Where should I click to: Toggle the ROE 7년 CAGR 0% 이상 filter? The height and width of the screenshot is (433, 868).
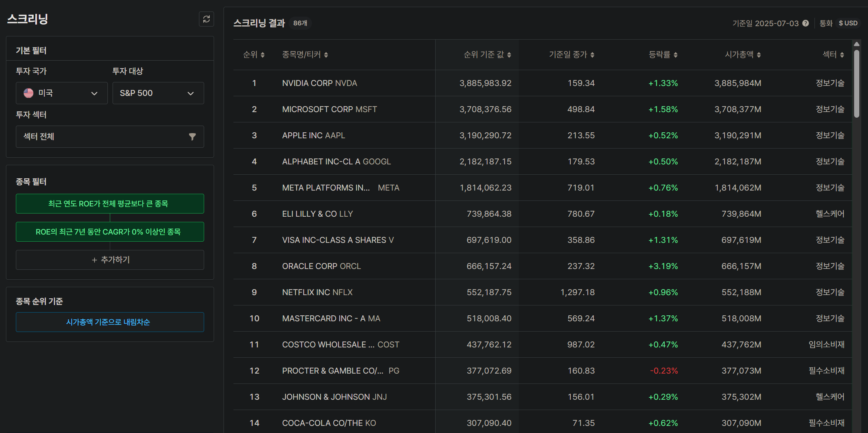[x=110, y=232]
